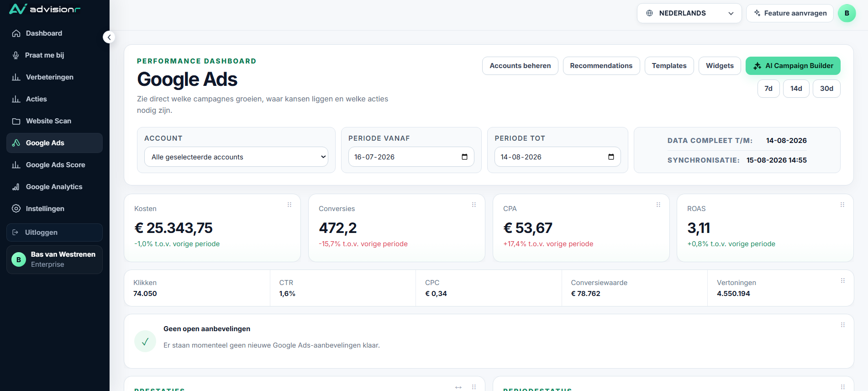
Task: Select Google Ads in the sidebar
Action: click(54, 143)
